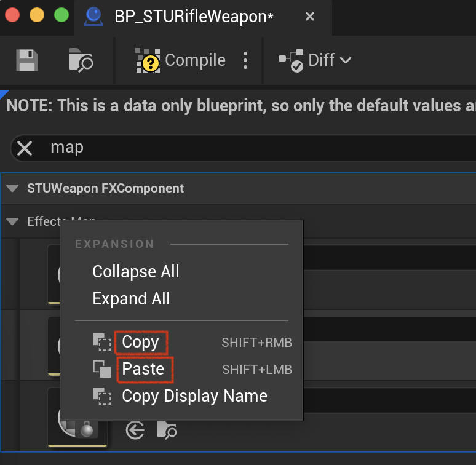Click the Compile button
The image size is (476, 465).
click(x=181, y=60)
